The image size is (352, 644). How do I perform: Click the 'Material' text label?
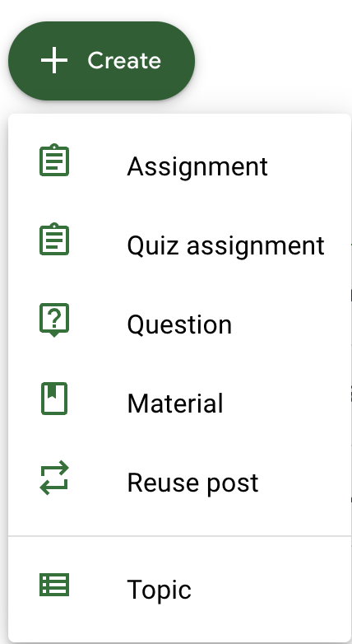(175, 404)
